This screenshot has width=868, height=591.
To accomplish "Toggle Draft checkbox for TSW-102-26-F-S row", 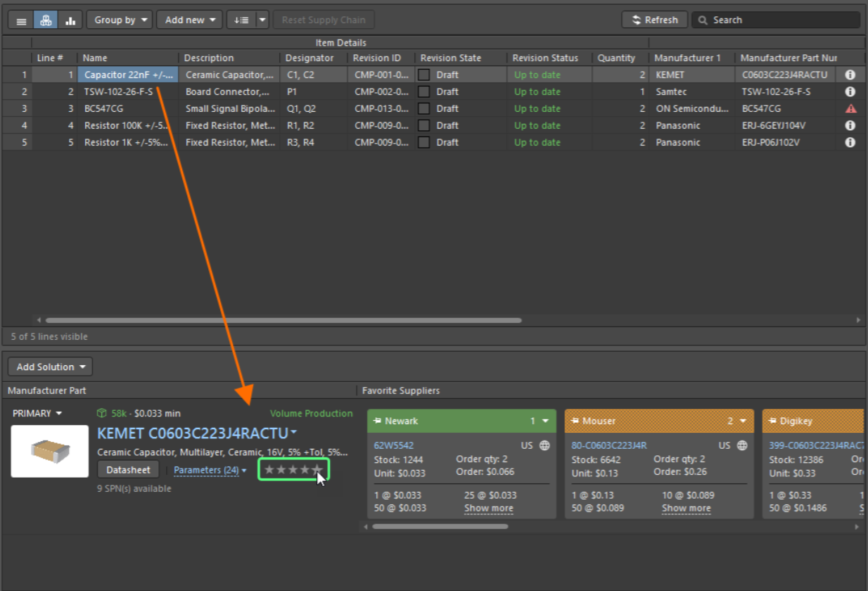I will point(424,91).
